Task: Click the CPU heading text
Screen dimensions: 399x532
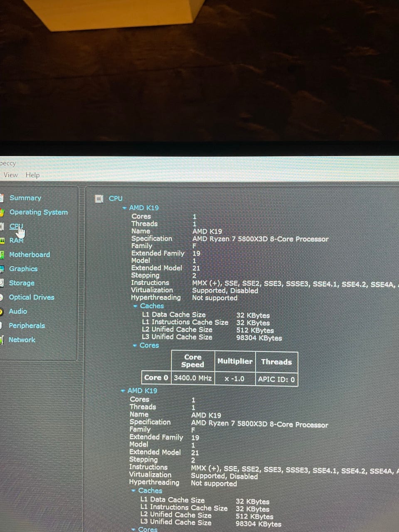Action: pos(116,199)
